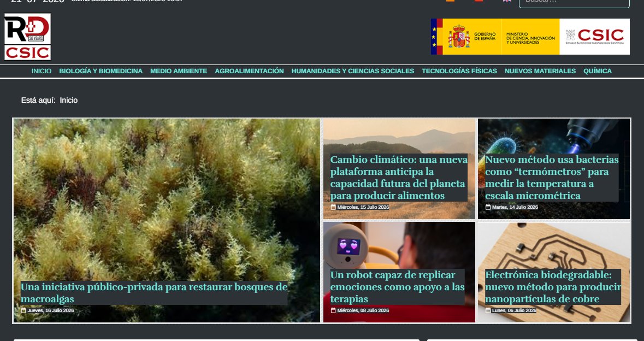
Task: Click calendar icon beside Jueves, 16 Julio 2026
Action: tap(23, 310)
